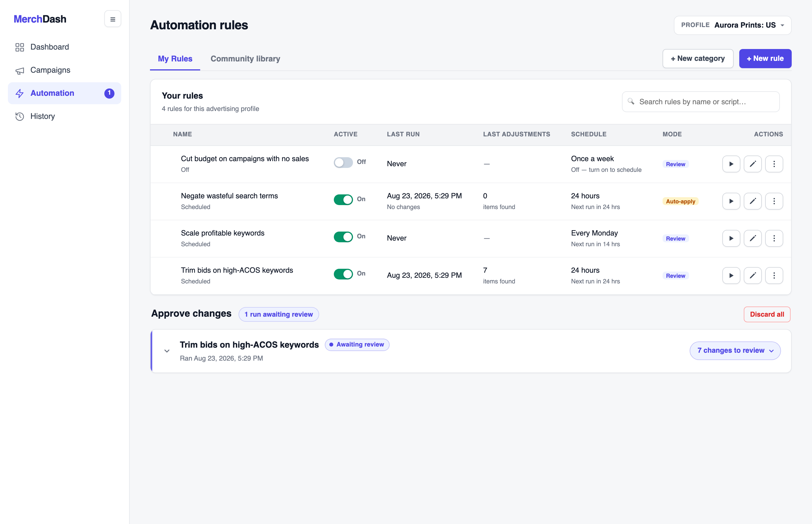This screenshot has width=812, height=524.
Task: Run the Scale profitable keywords rule
Action: click(x=731, y=238)
